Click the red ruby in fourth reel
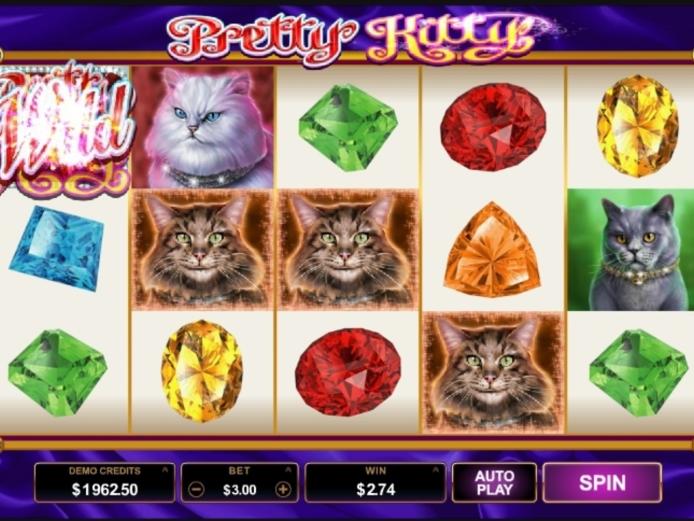This screenshot has width=694, height=521. 493,127
